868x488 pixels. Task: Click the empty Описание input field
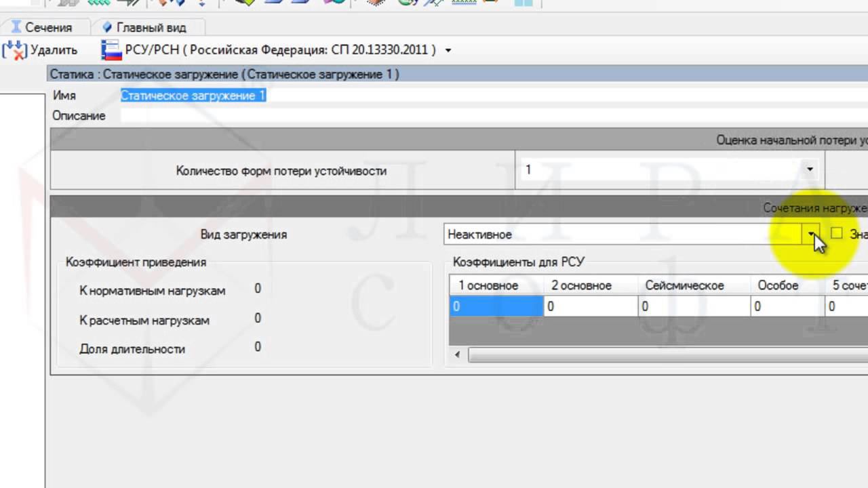494,116
